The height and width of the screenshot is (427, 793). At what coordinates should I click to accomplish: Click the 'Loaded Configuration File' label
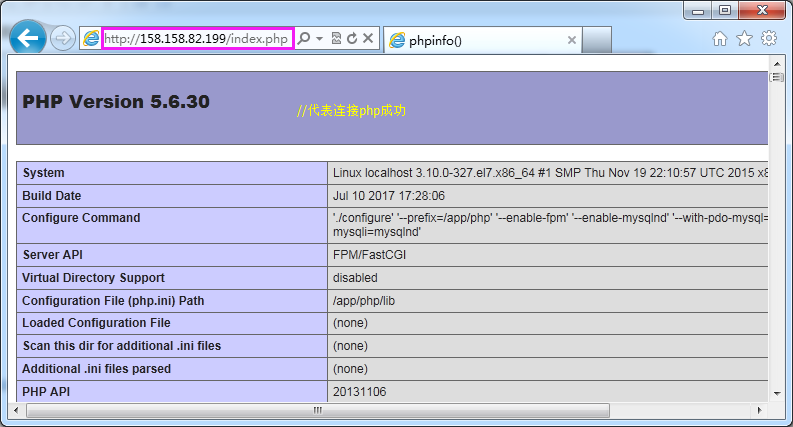(x=96, y=323)
